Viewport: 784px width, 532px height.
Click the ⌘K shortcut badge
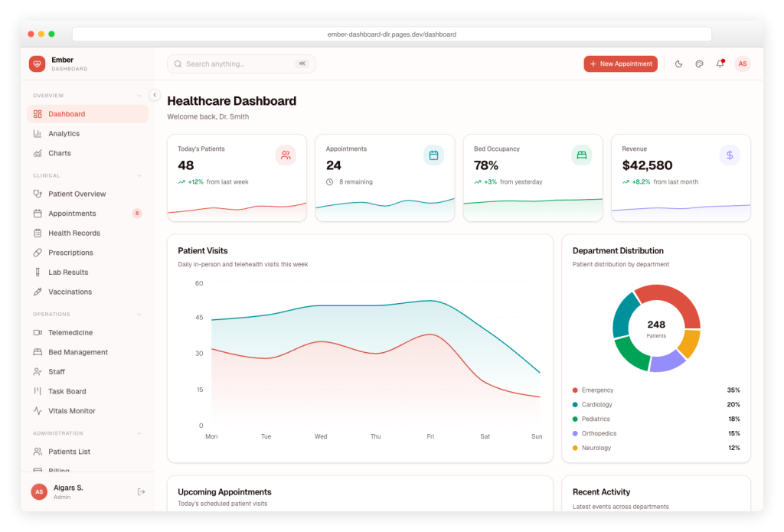click(302, 64)
